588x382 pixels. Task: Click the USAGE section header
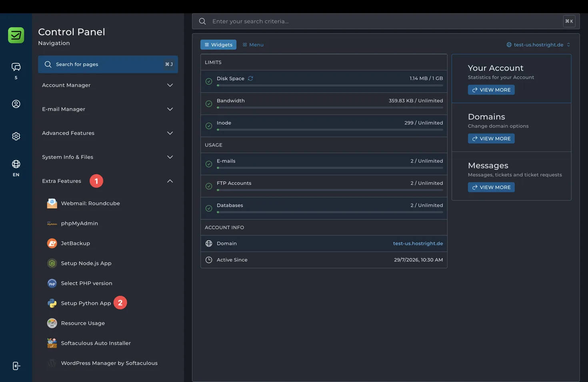(214, 145)
